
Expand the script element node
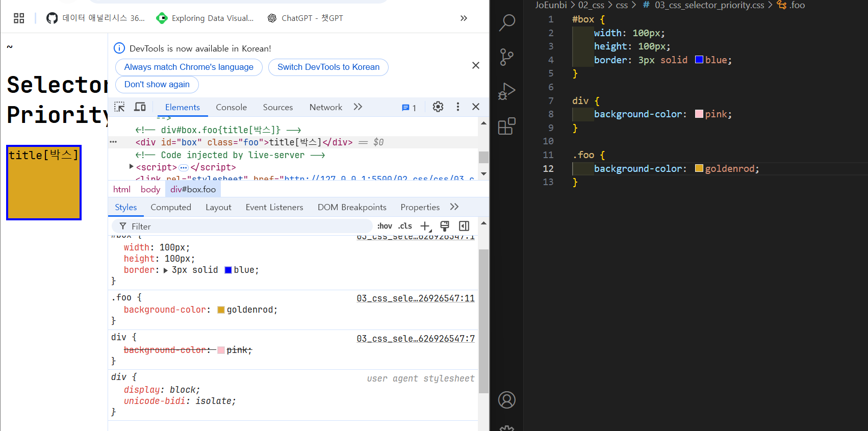tap(132, 167)
